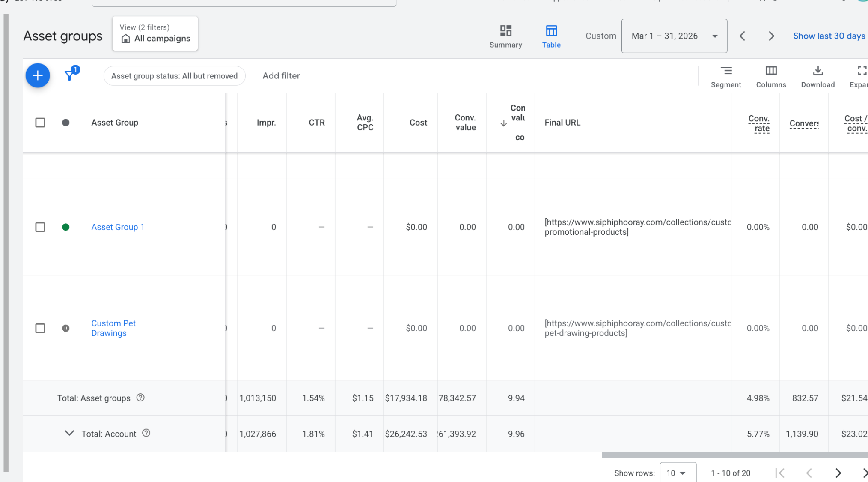The height and width of the screenshot is (482, 868).
Task: Click Asset Group 1 green status dot
Action: [x=65, y=227]
